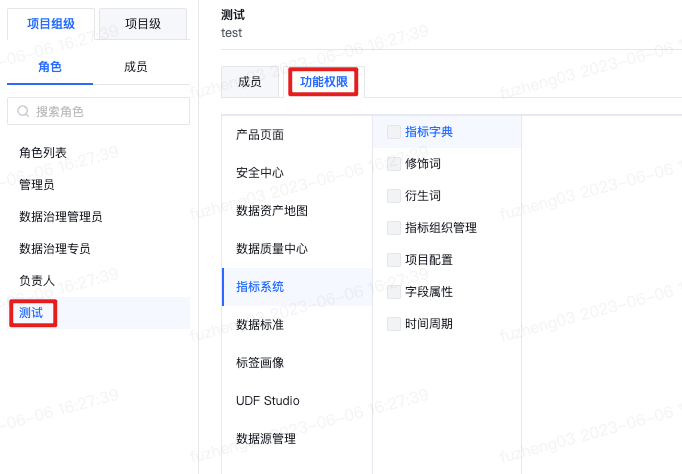
Task: Click the 衍生词 label text
Action: coord(423,196)
